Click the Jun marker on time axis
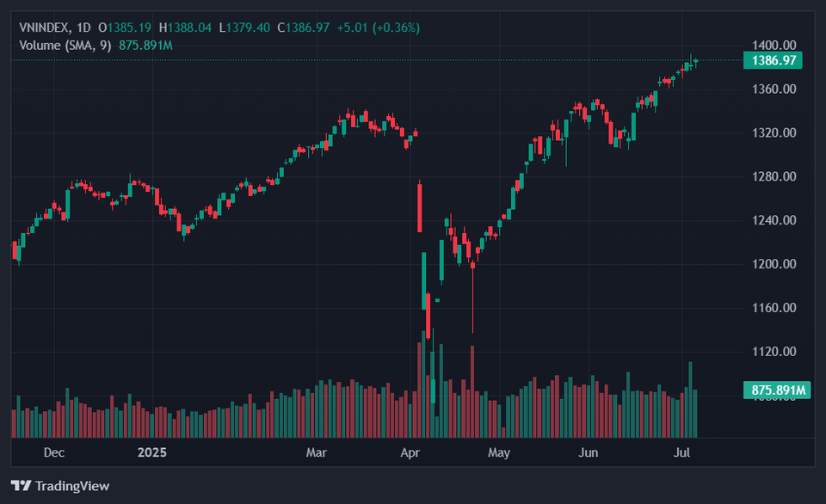The image size is (826, 504). pyautogui.click(x=588, y=452)
